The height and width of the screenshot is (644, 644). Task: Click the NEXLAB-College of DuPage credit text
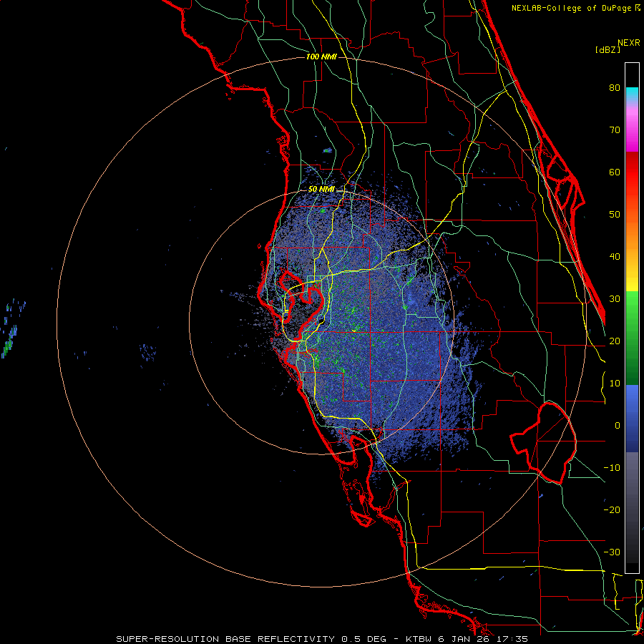coord(571,8)
